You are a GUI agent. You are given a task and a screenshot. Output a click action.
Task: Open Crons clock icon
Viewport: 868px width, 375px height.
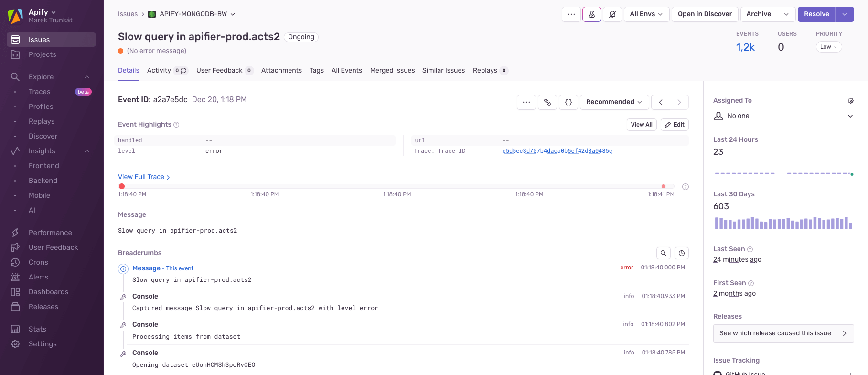click(x=15, y=262)
